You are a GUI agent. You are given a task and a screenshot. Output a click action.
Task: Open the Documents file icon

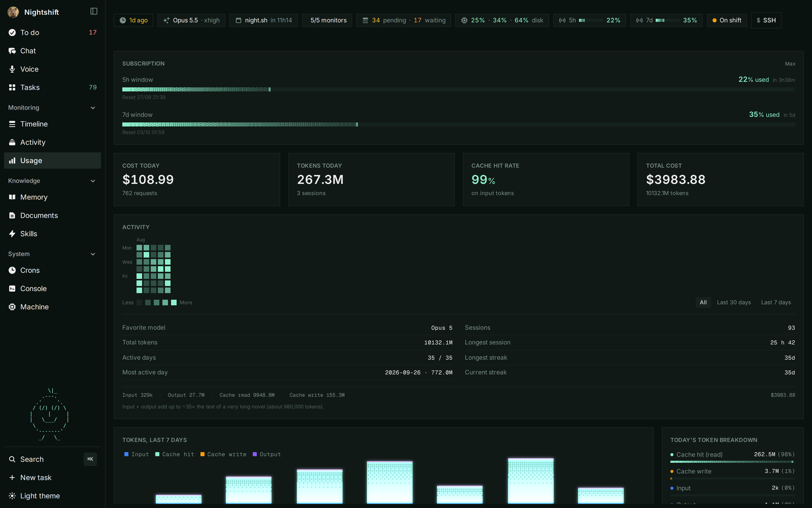12,215
